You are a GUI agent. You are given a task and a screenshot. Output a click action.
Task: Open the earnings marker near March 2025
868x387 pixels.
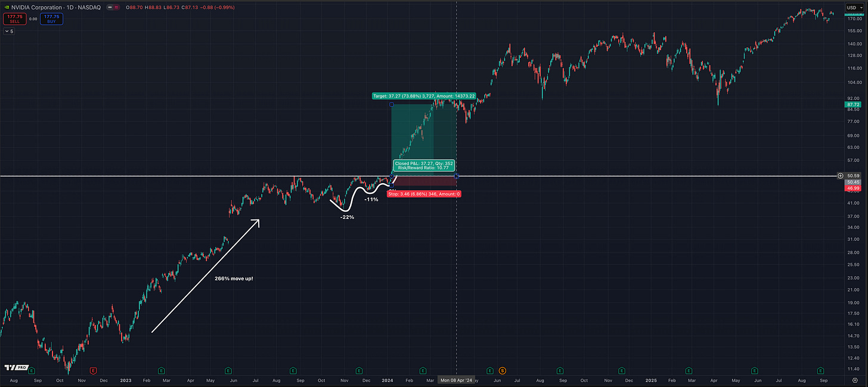pos(688,370)
